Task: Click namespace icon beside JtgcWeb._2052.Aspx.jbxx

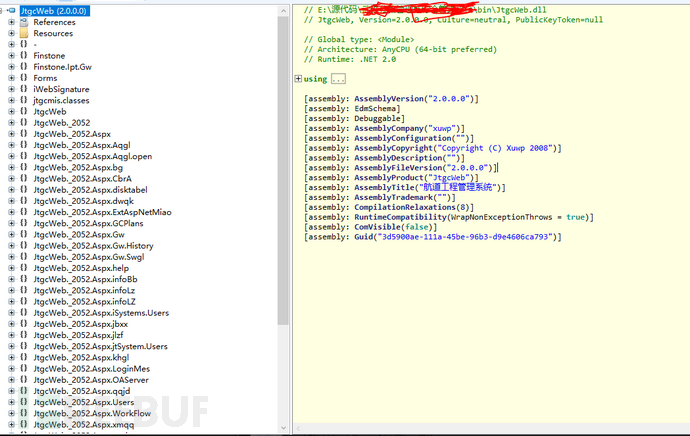Action: click(x=24, y=324)
